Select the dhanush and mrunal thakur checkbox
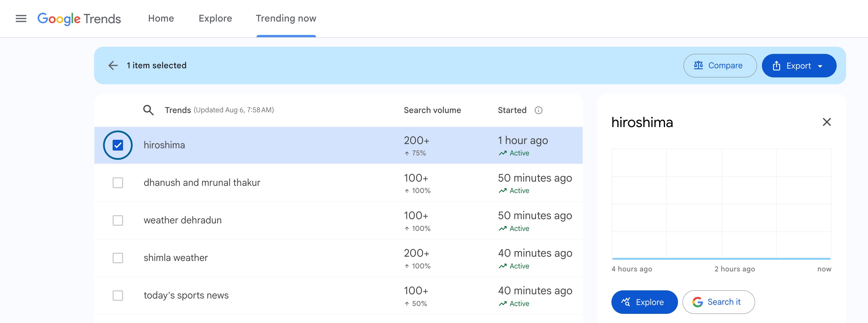Screen dimensions: 868x323 coord(118,183)
